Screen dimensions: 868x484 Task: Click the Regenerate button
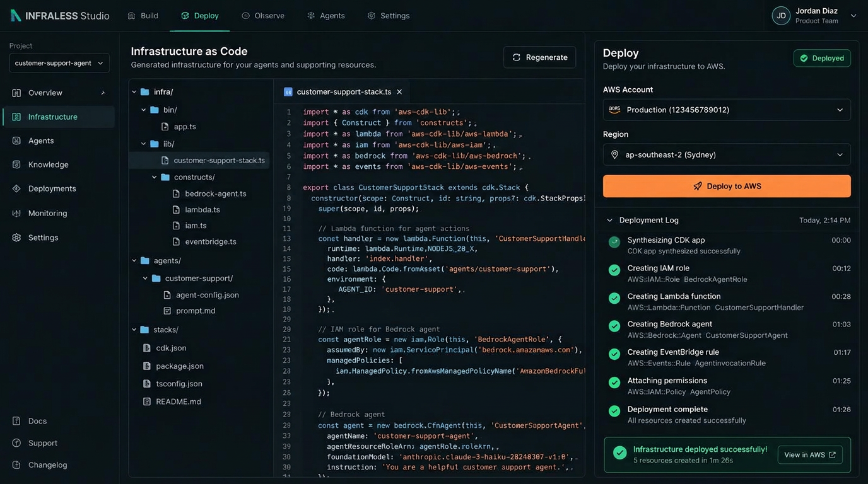click(539, 57)
